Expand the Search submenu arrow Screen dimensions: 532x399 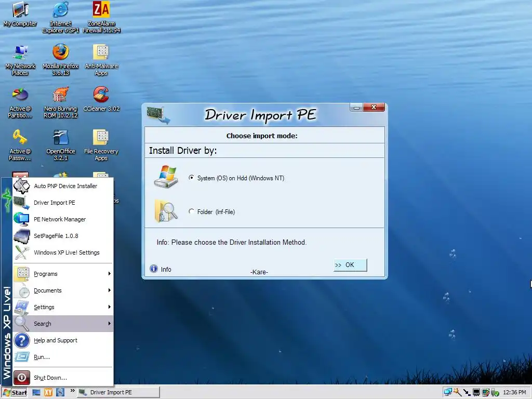click(109, 323)
